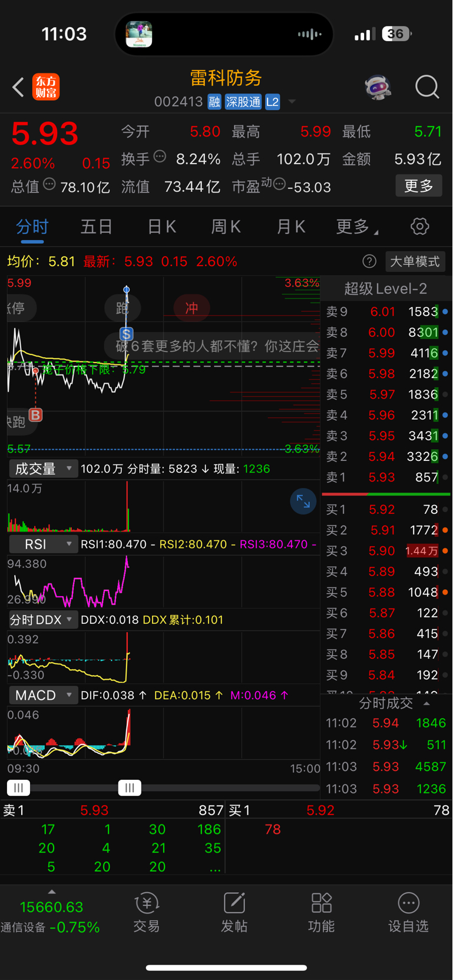Screen dimensions: 453x980
Task: Tap the 融 margin badge
Action: [214, 102]
